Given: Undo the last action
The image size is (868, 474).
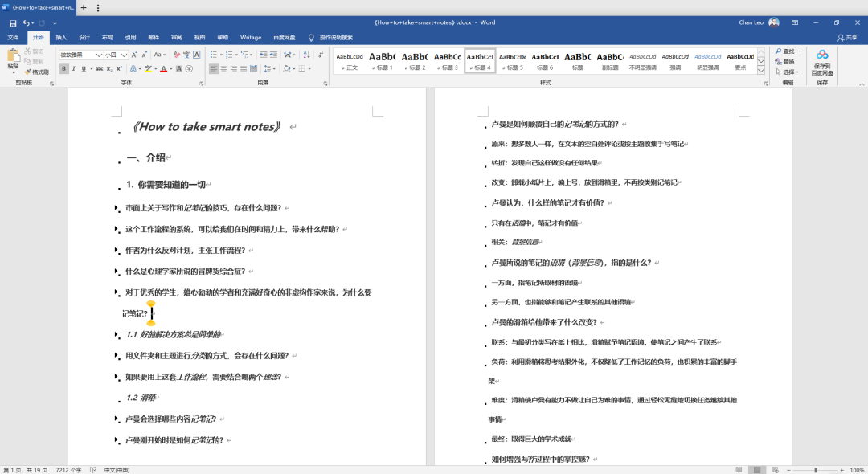Looking at the screenshot, I should tap(26, 23).
